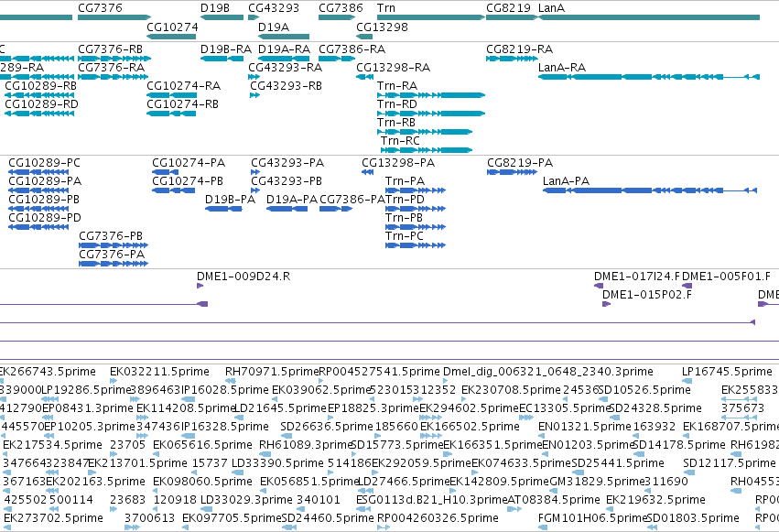Select the CG7376-PB protein label
Viewport: 779px width, 532px height.
tap(111, 236)
